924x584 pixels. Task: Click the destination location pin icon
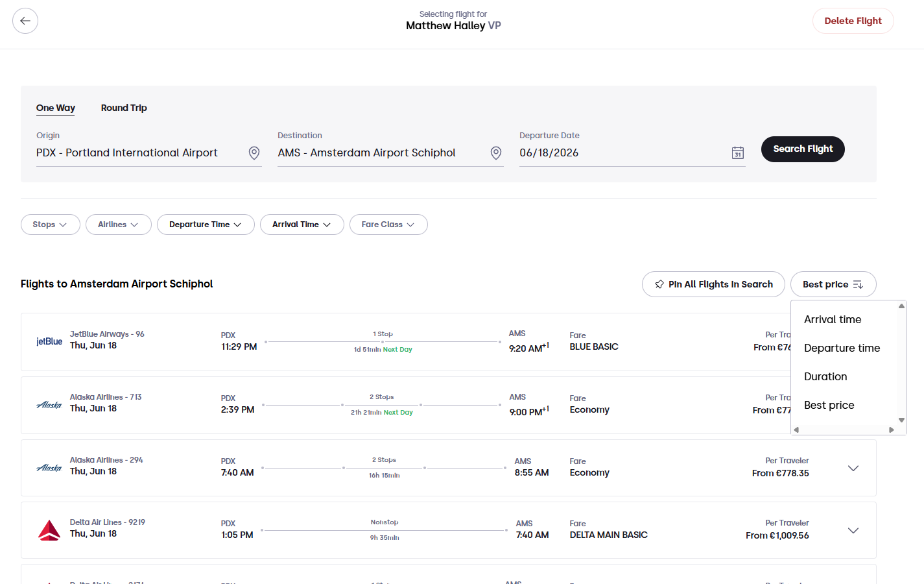pos(496,152)
